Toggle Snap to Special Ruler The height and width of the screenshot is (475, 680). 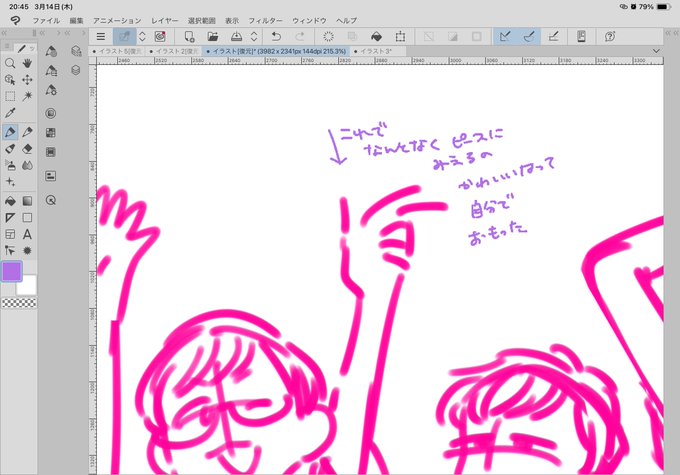(529, 37)
